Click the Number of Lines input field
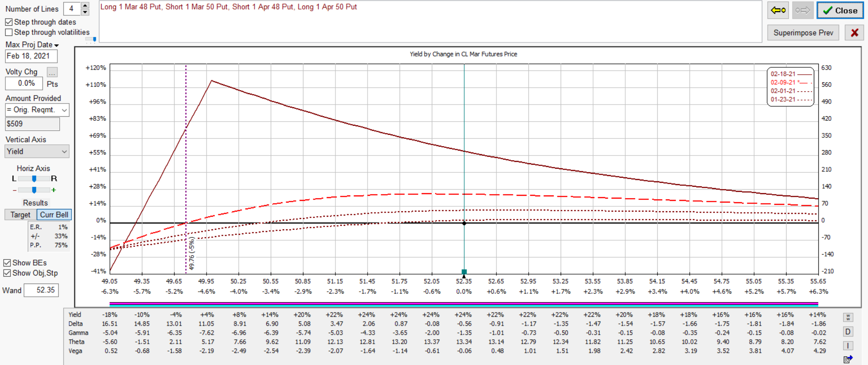The image size is (868, 365). coord(72,9)
